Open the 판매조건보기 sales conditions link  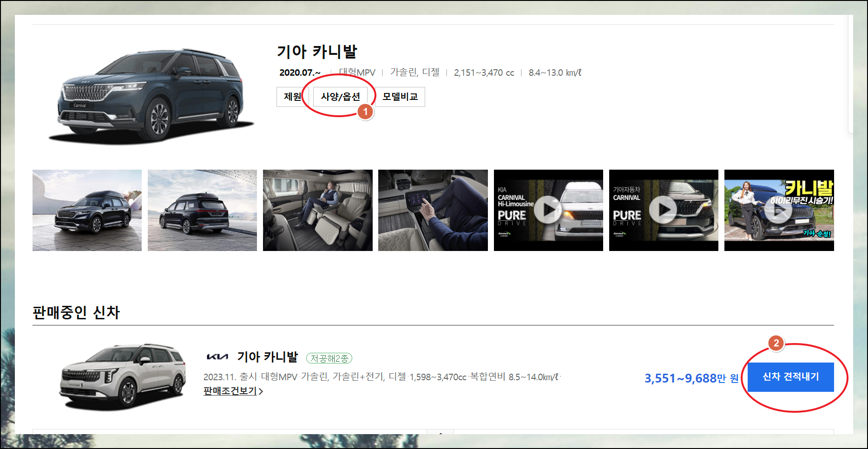click(230, 391)
